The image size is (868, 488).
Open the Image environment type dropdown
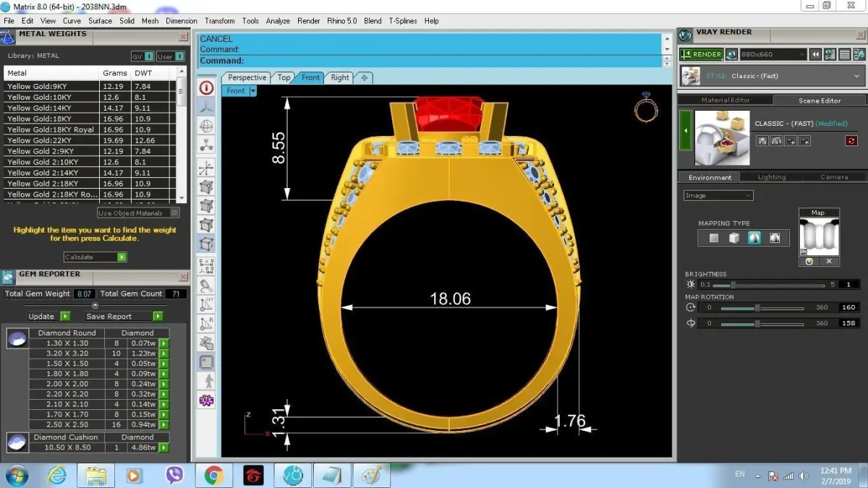point(718,195)
